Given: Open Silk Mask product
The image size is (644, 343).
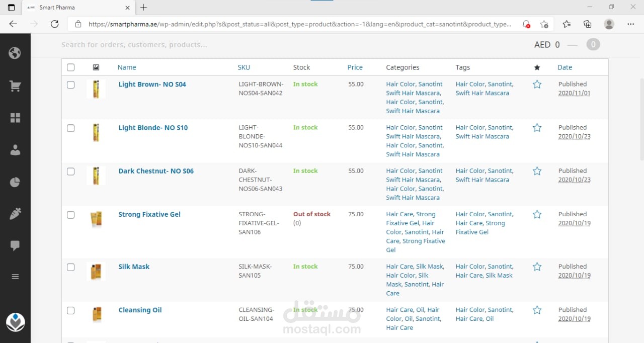Looking at the screenshot, I should [x=134, y=267].
